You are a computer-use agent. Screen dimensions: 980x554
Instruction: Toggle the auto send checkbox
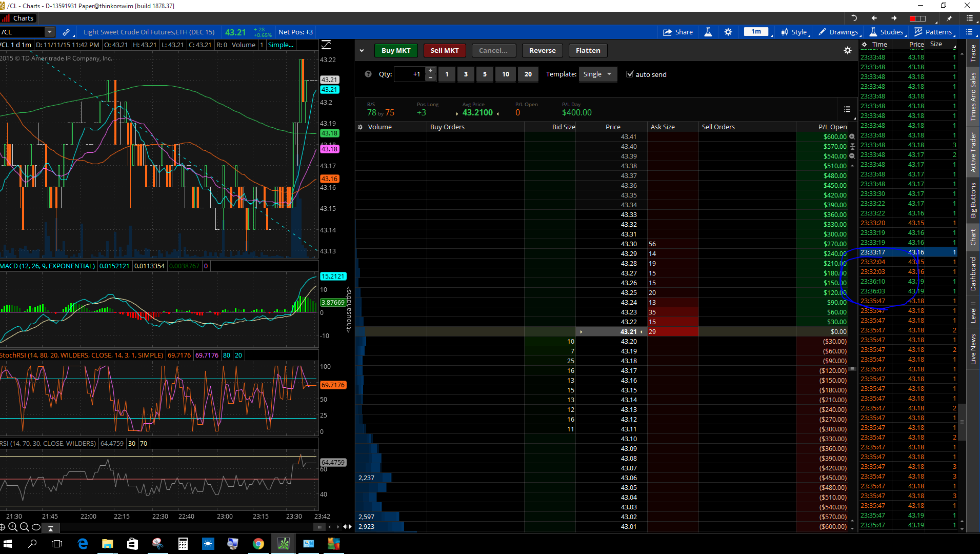pyautogui.click(x=630, y=74)
